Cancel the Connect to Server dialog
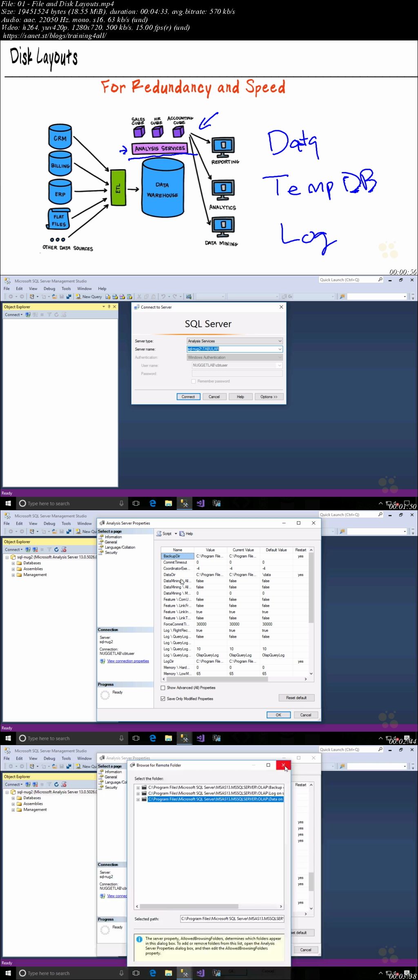This screenshot has width=418, height=980. (214, 397)
